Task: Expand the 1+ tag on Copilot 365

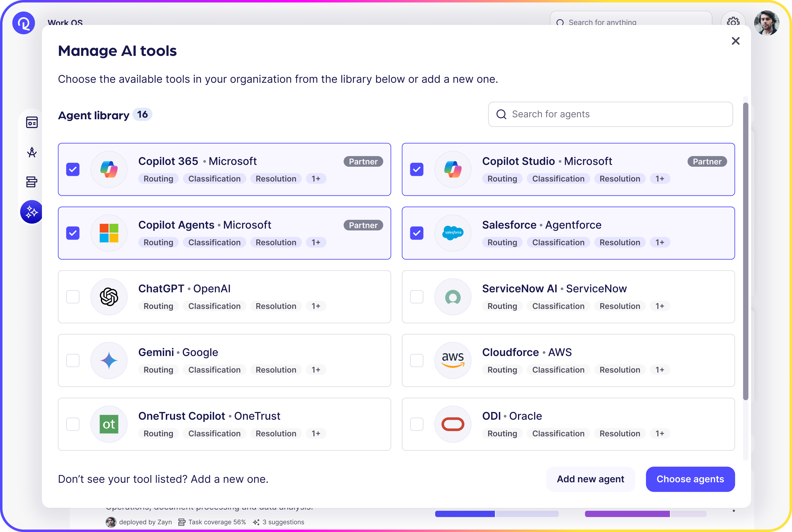Action: [316, 179]
